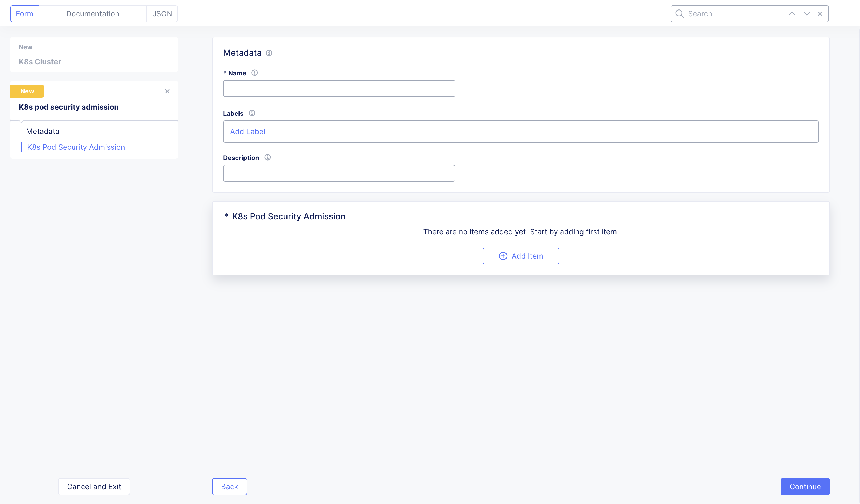Go to next search result arrow
This screenshot has height=504, width=860.
(807, 14)
